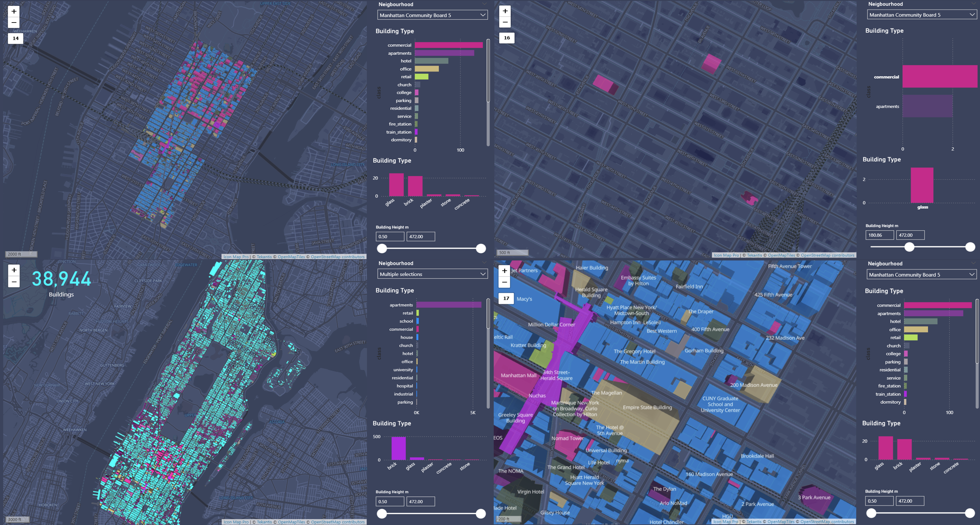Image resolution: width=980 pixels, height=525 pixels.
Task: Zoom out on the zoom-14 map
Action: tap(14, 23)
